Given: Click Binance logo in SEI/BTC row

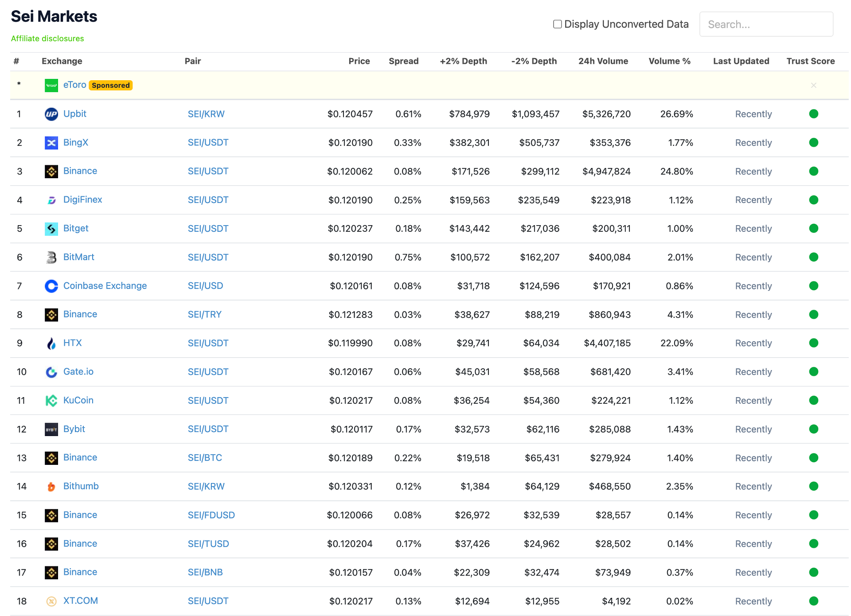Looking at the screenshot, I should click(x=51, y=458).
